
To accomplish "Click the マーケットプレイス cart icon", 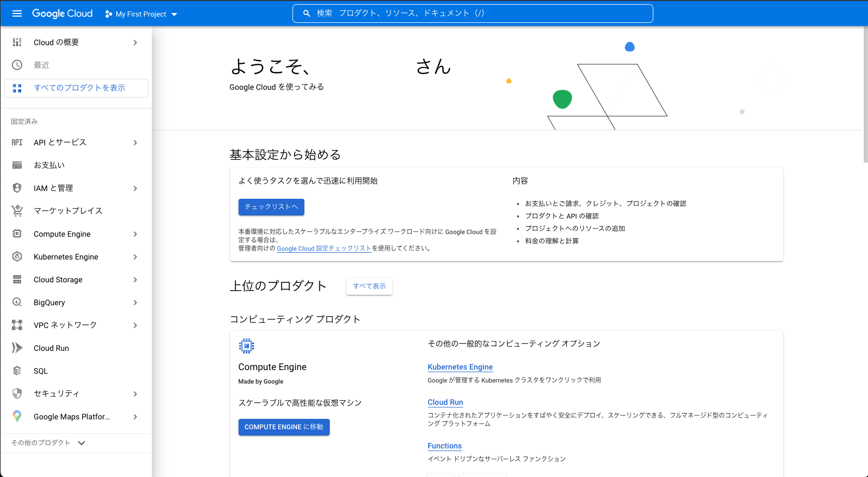I will (x=17, y=211).
